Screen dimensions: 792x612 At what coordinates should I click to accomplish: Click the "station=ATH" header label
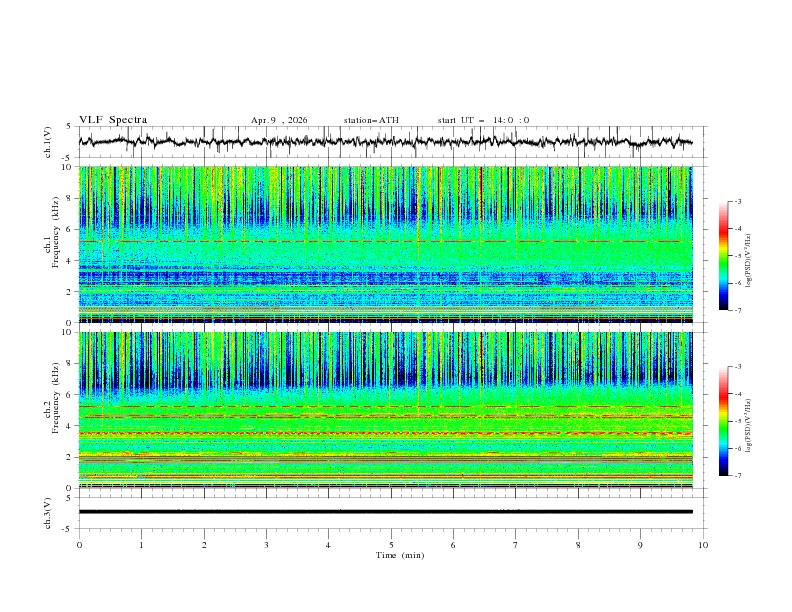click(371, 120)
